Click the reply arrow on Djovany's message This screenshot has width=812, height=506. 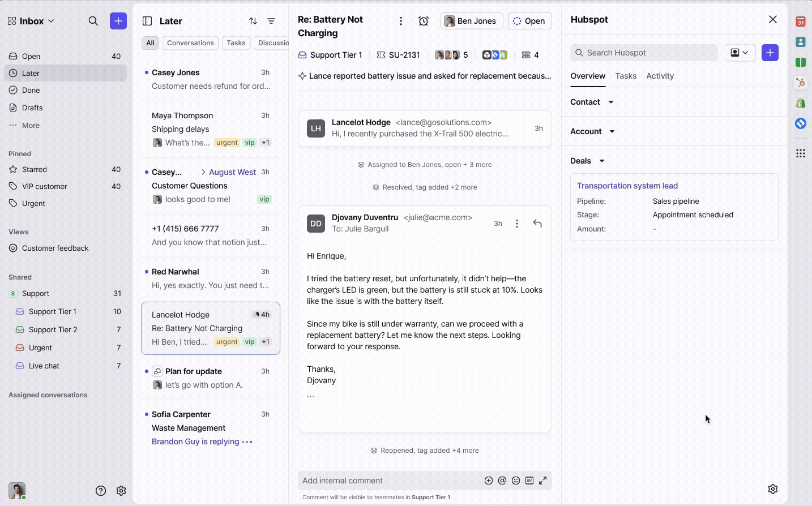point(537,224)
